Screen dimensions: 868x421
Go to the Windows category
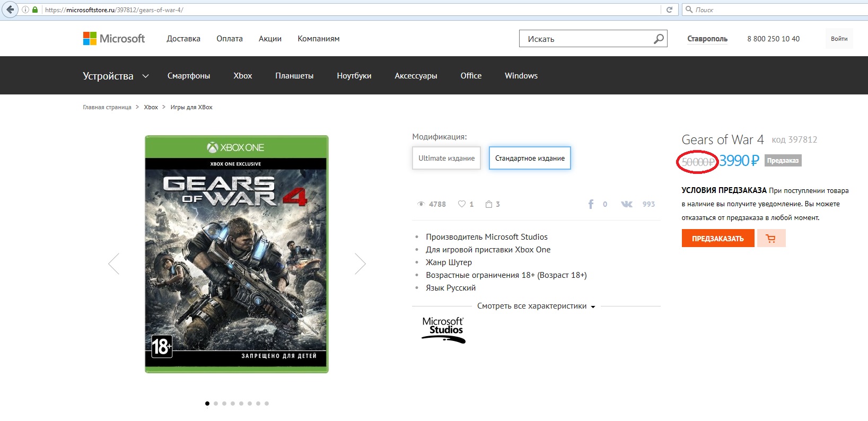click(521, 76)
